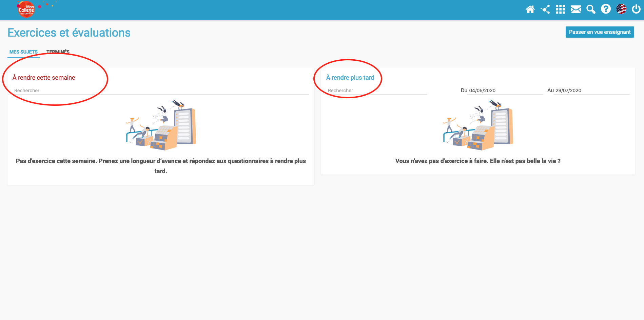This screenshot has height=320, width=644.
Task: Click Passer en vue enseignant button
Action: [x=600, y=32]
